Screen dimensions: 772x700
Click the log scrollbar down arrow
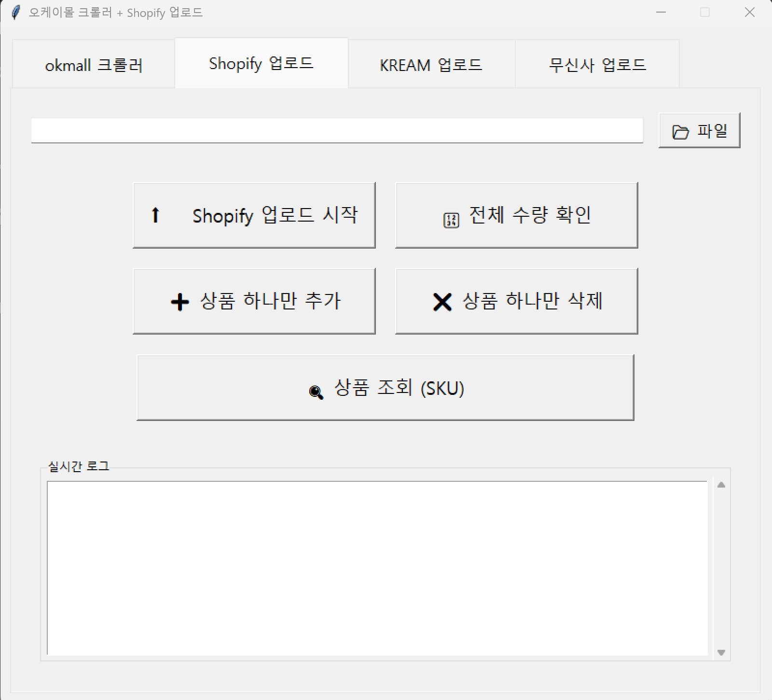point(721,652)
